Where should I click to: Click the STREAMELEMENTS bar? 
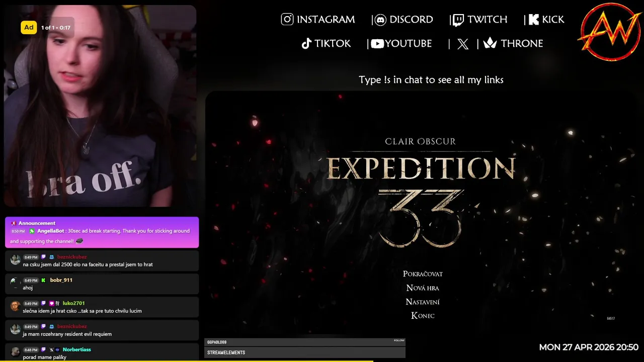click(305, 352)
